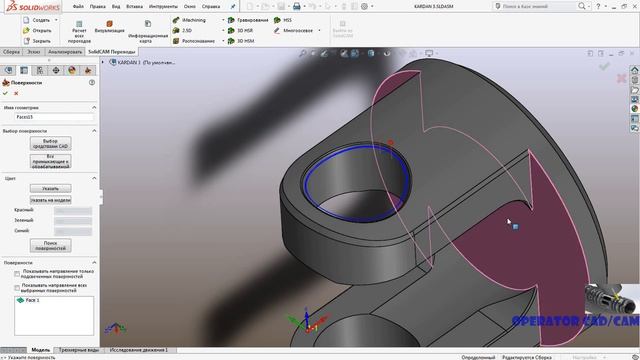Open Информационная карта tool
The height and width of the screenshot is (360, 640).
pyautogui.click(x=148, y=32)
